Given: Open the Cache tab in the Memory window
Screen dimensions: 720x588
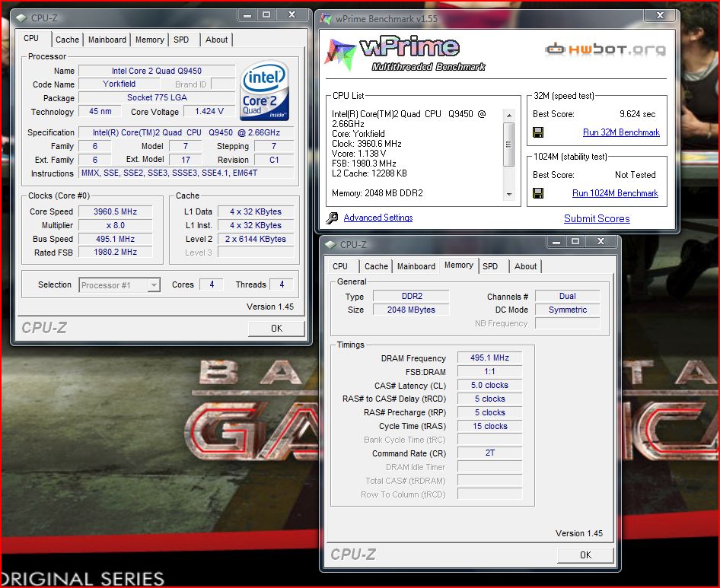Looking at the screenshot, I should point(376,266).
